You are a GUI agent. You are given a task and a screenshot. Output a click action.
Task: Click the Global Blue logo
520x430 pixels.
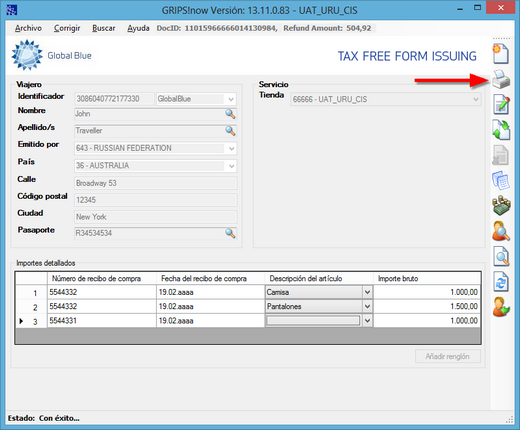click(x=52, y=55)
